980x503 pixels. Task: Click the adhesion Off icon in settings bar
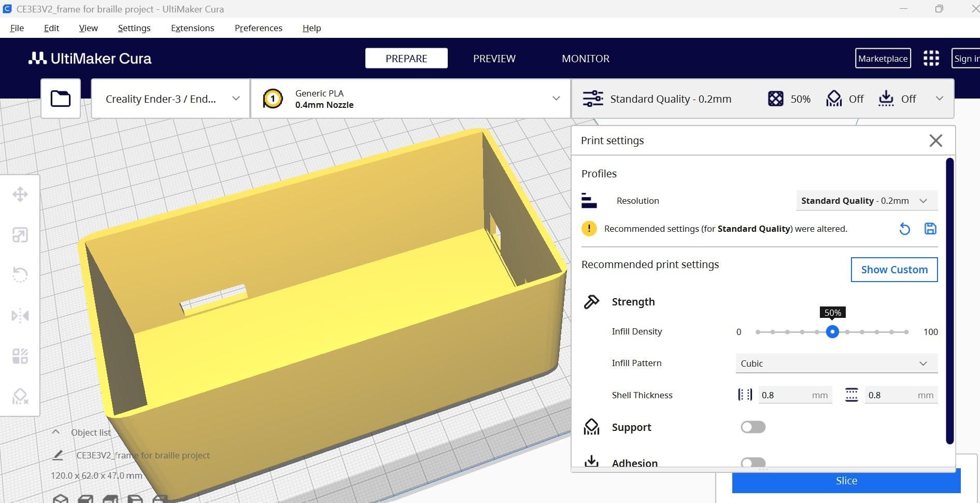click(886, 99)
